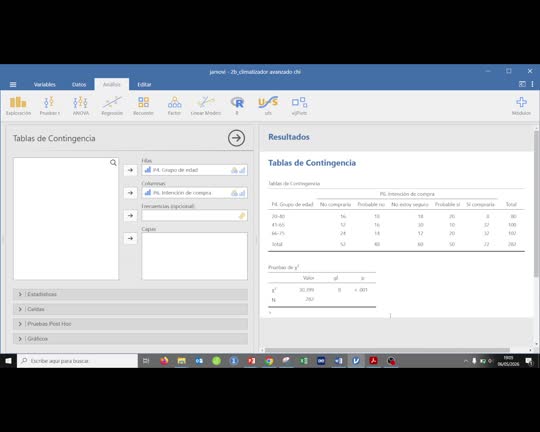Expand the Celdas section
Viewport: 540px width, 432px height.
click(x=131, y=309)
